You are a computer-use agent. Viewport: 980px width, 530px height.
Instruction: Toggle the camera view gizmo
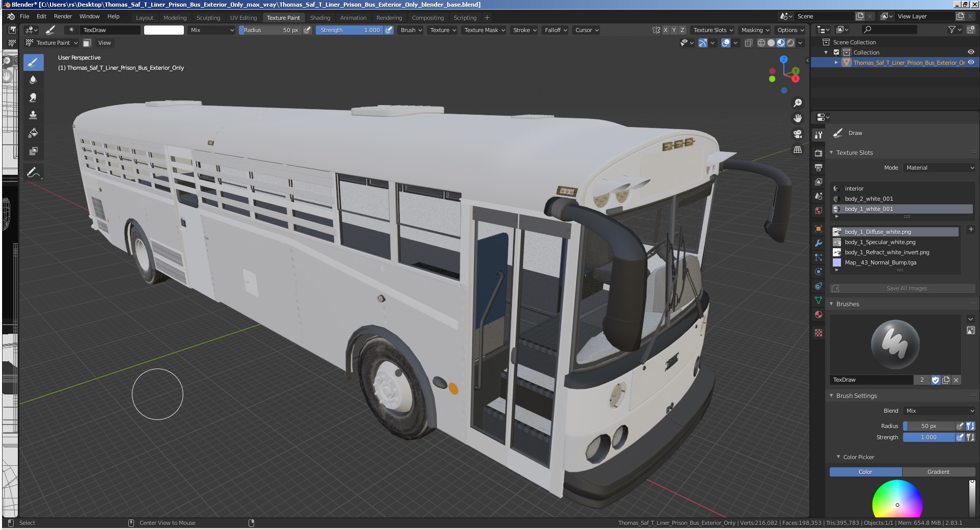(x=798, y=134)
